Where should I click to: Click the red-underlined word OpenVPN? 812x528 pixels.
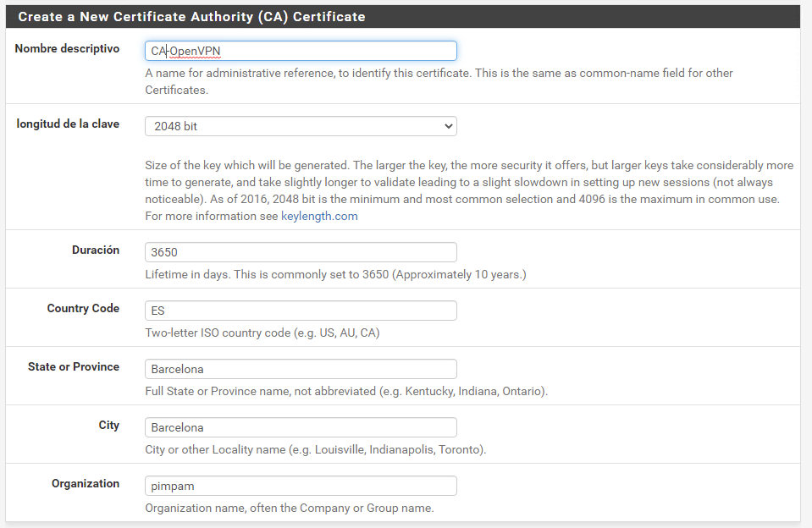point(196,52)
